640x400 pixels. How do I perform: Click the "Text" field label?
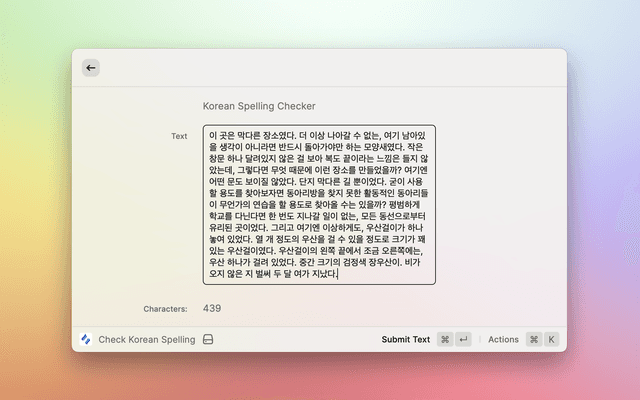(x=179, y=136)
